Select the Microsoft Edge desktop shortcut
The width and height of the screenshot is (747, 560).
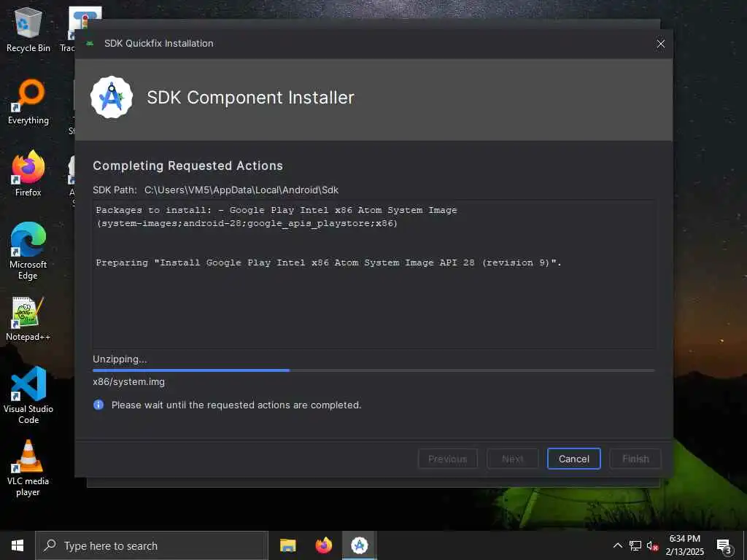tap(28, 252)
